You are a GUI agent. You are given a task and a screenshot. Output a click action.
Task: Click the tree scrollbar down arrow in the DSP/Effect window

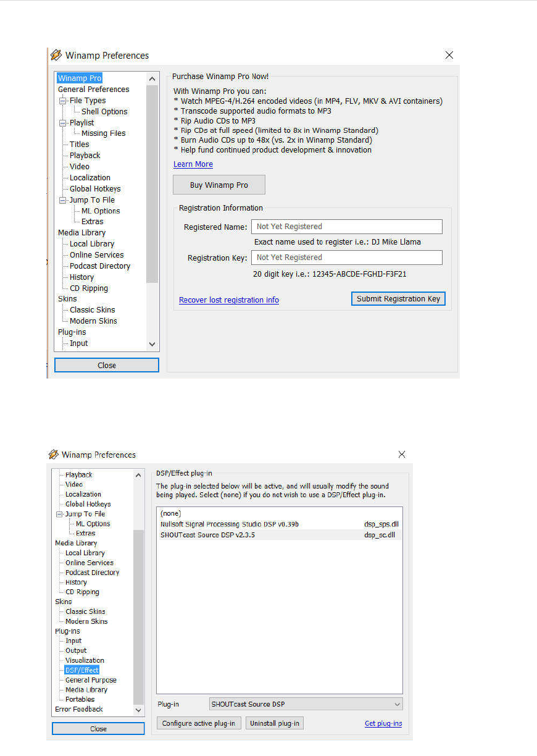click(x=139, y=710)
